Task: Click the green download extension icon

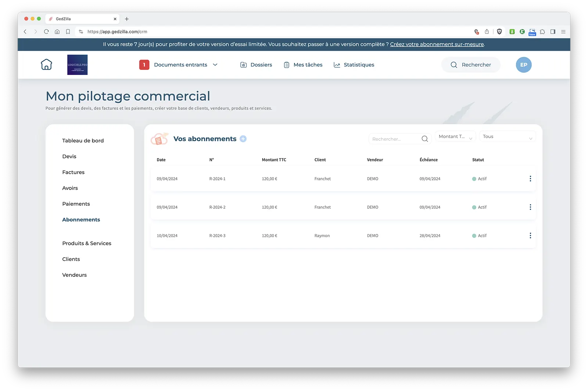Action: click(x=512, y=32)
